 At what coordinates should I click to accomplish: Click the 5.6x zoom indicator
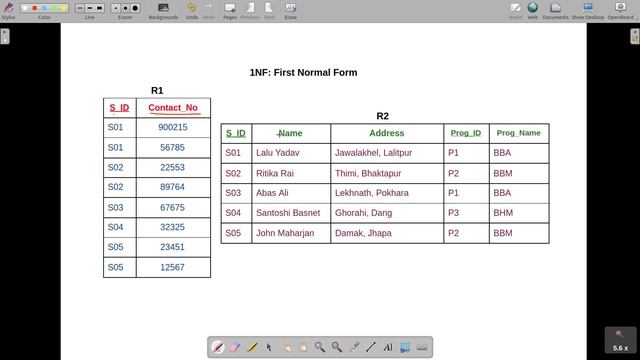(x=620, y=340)
